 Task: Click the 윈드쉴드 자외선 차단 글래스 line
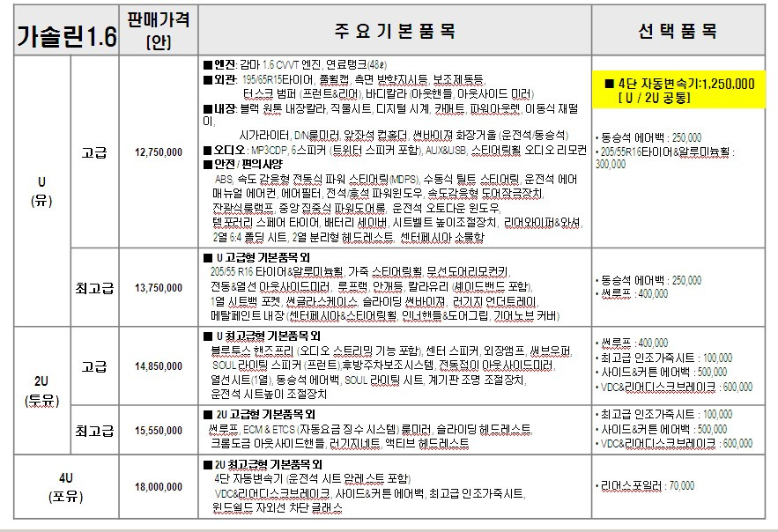coord(278,507)
